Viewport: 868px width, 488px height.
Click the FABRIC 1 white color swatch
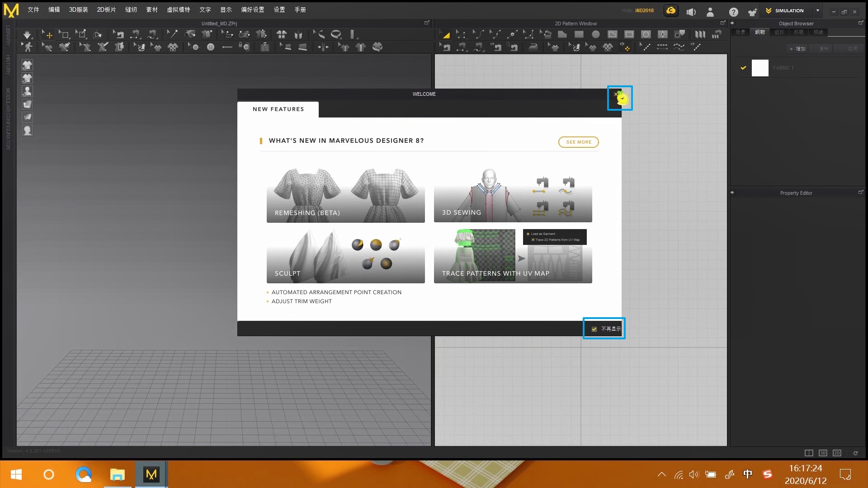pos(760,68)
